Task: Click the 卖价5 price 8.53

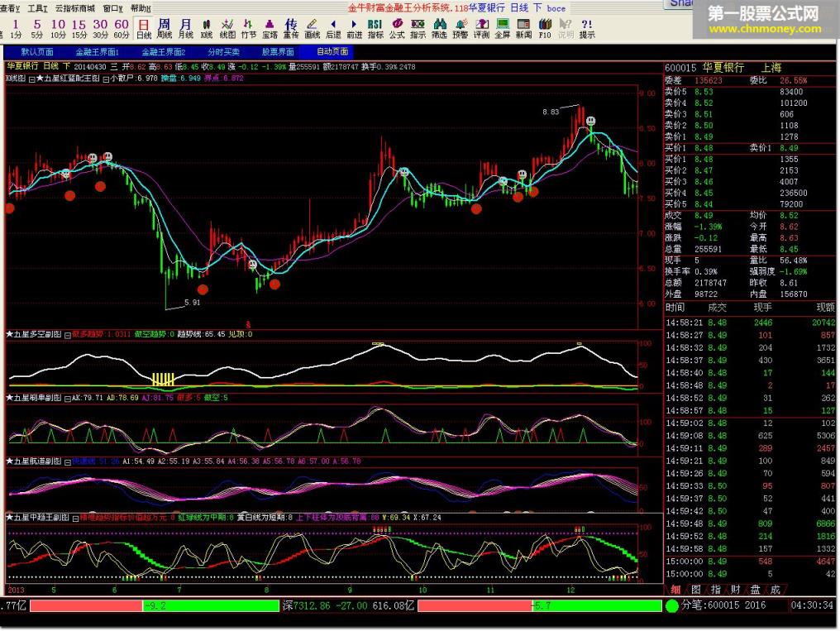Action: click(704, 92)
